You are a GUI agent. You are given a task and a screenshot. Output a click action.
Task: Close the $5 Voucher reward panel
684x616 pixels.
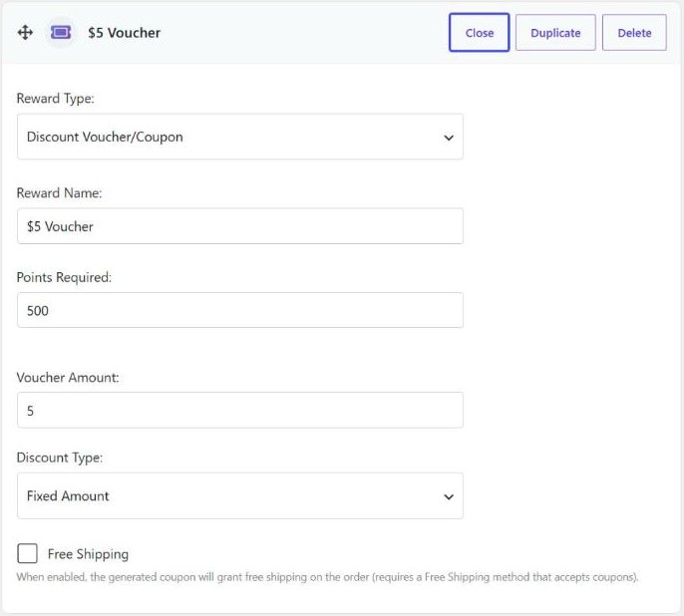(x=479, y=33)
